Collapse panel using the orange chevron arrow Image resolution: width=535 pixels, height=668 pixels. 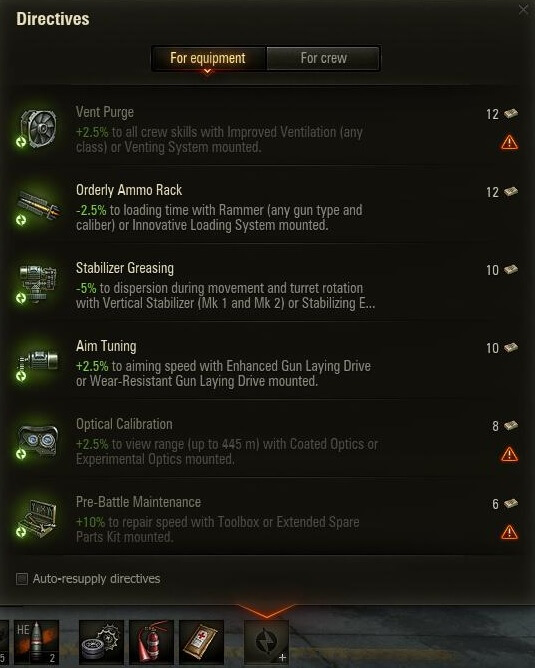266,610
